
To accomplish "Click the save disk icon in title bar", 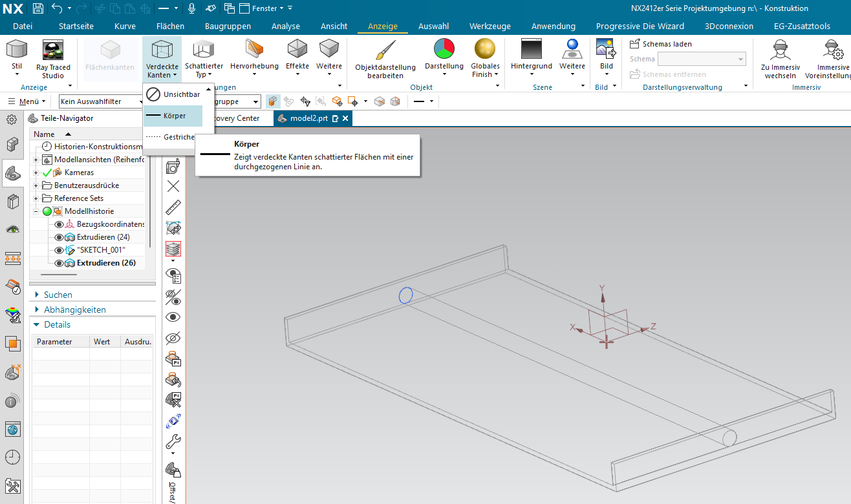I will pyautogui.click(x=38, y=8).
